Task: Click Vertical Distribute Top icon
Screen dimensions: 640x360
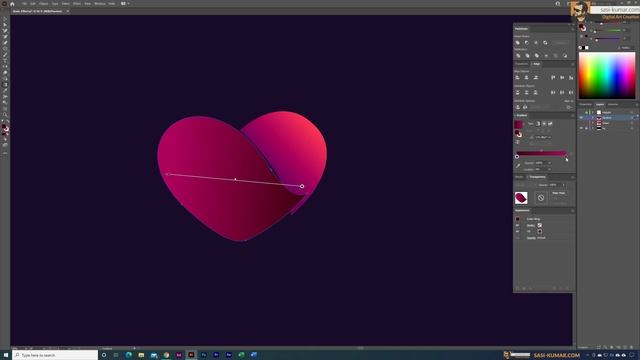Action: tap(517, 92)
